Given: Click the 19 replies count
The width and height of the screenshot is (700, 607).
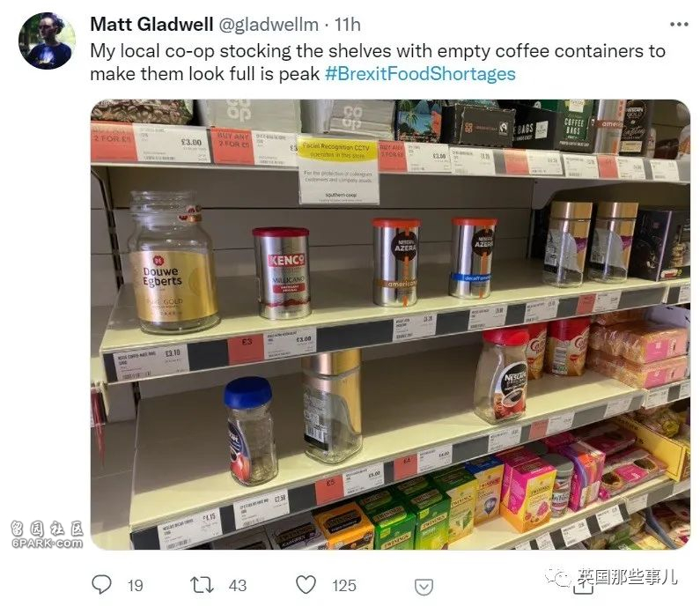Looking at the screenshot, I should (136, 586).
